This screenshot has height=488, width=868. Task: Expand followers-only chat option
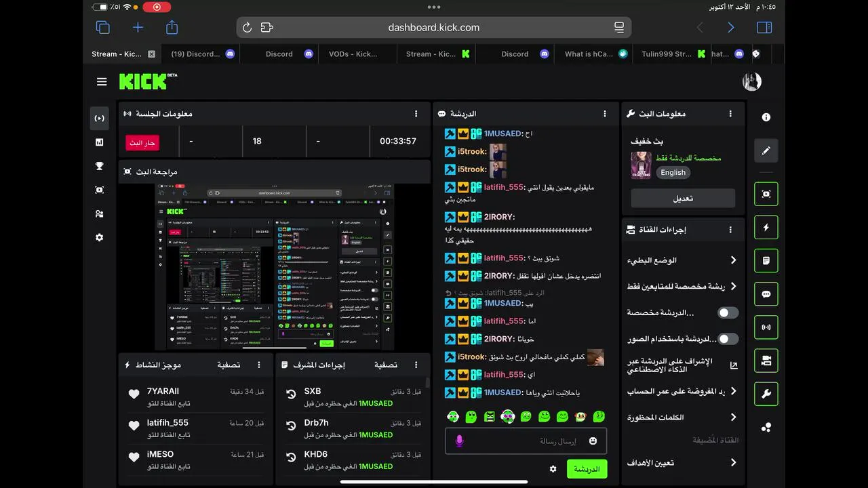click(x=683, y=287)
